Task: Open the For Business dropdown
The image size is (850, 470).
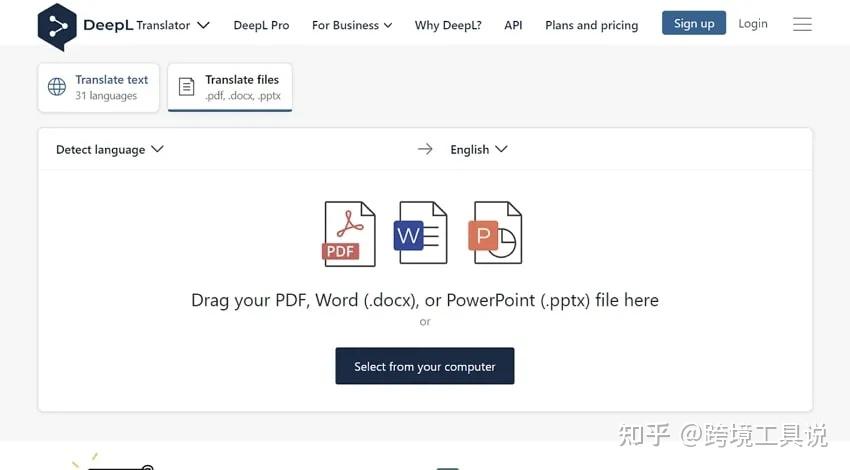Action: (x=352, y=25)
